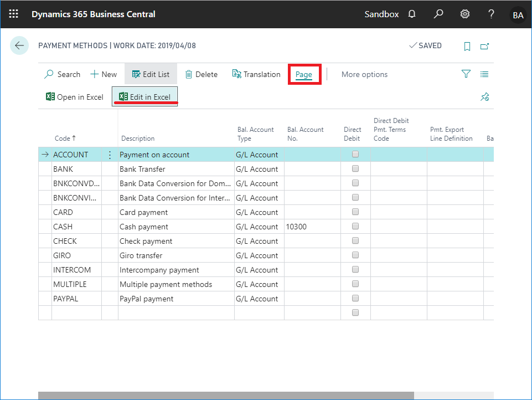Sort by the Code column header
The image size is (532, 400).
tap(65, 139)
